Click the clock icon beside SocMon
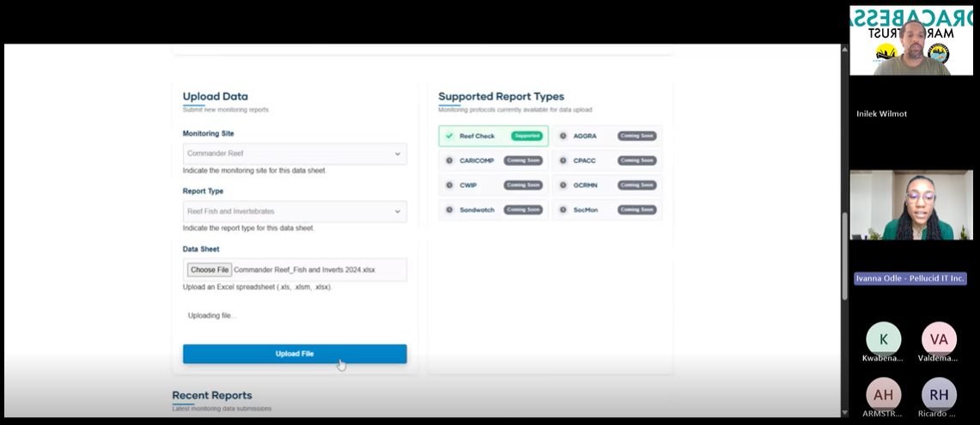This screenshot has height=425, width=980. click(563, 209)
